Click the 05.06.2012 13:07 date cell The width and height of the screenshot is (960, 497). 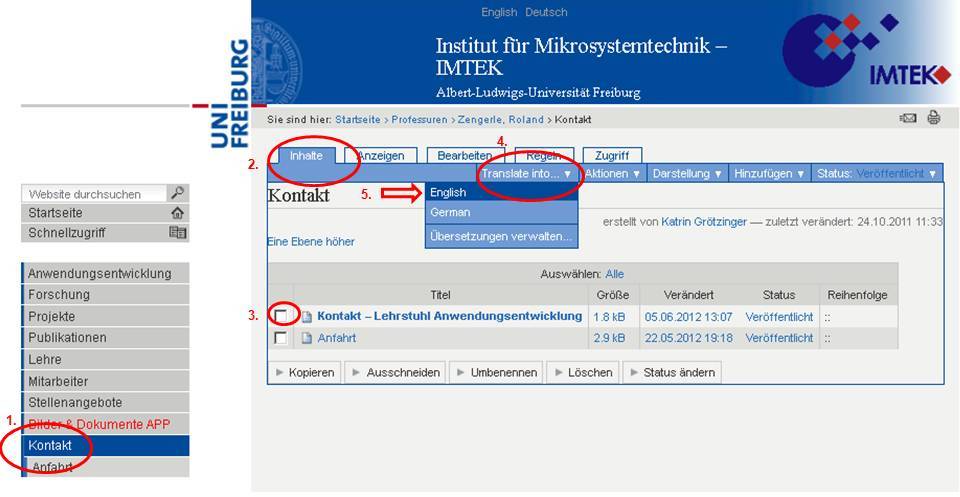point(688,317)
